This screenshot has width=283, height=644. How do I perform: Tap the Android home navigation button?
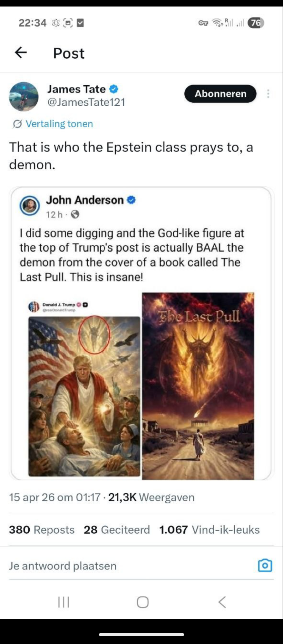pos(142,602)
